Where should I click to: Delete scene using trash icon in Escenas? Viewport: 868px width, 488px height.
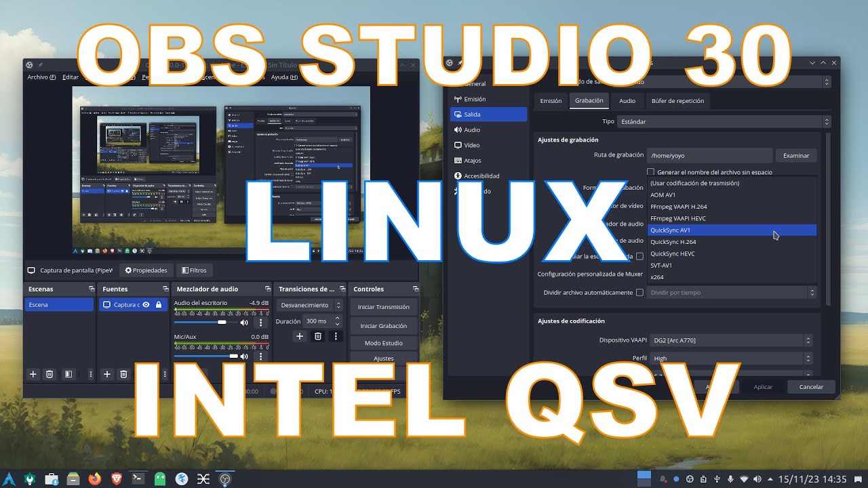pyautogui.click(x=50, y=374)
